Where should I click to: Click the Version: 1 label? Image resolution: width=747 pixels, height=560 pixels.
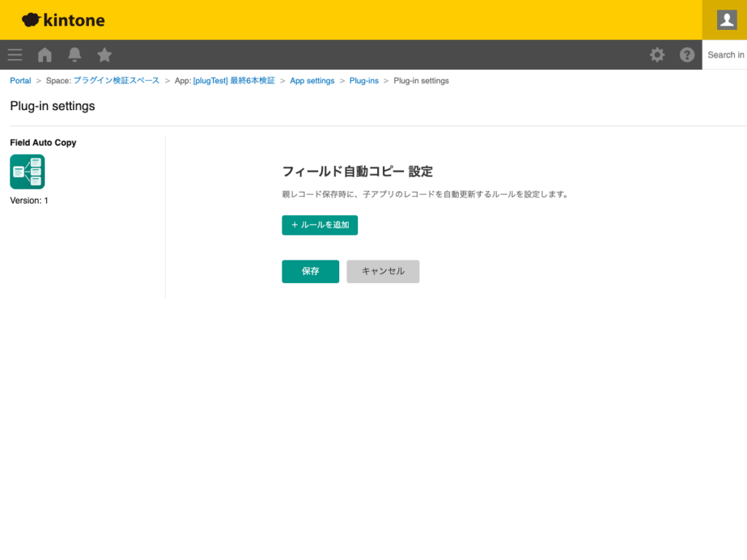pos(28,200)
